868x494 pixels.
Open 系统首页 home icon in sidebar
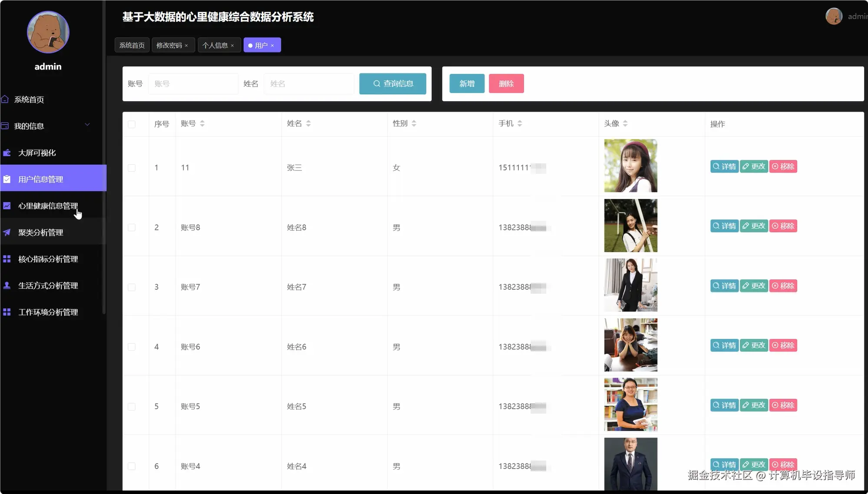[x=5, y=99]
